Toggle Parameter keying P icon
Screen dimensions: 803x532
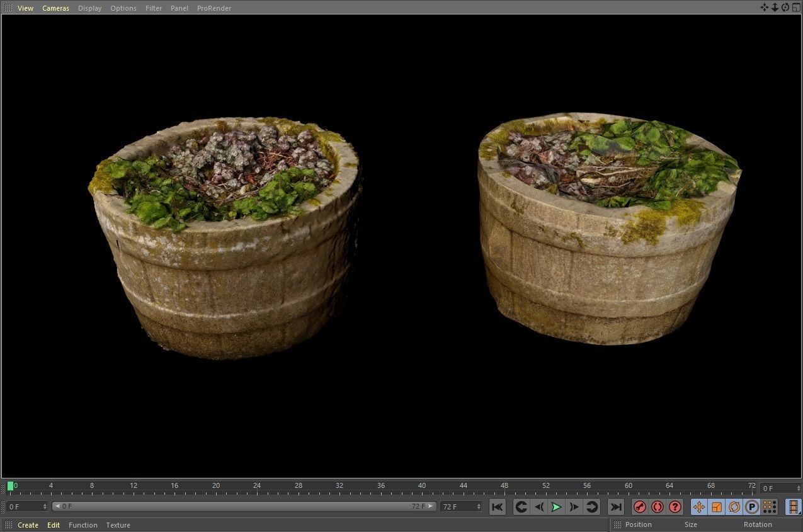[752, 507]
